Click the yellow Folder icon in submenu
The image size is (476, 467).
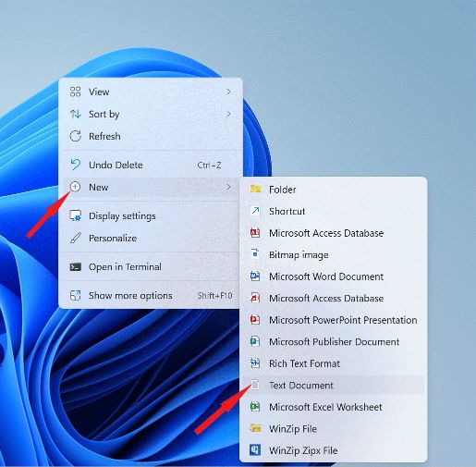(255, 189)
